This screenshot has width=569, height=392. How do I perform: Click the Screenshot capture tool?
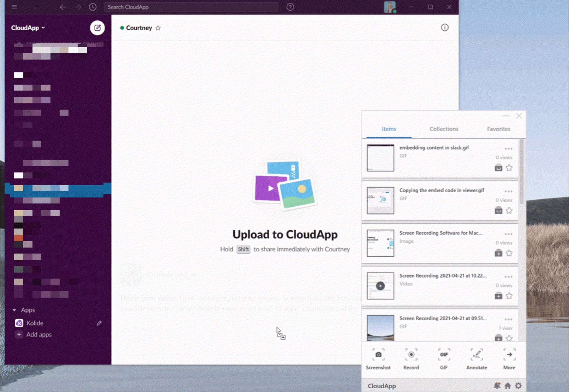click(x=378, y=359)
